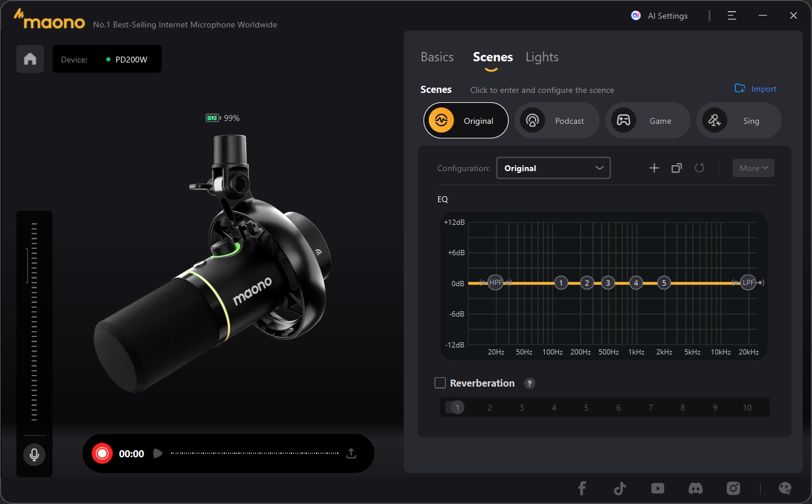Image resolution: width=812 pixels, height=504 pixels.
Task: Click the microphone product image
Action: [x=212, y=264]
